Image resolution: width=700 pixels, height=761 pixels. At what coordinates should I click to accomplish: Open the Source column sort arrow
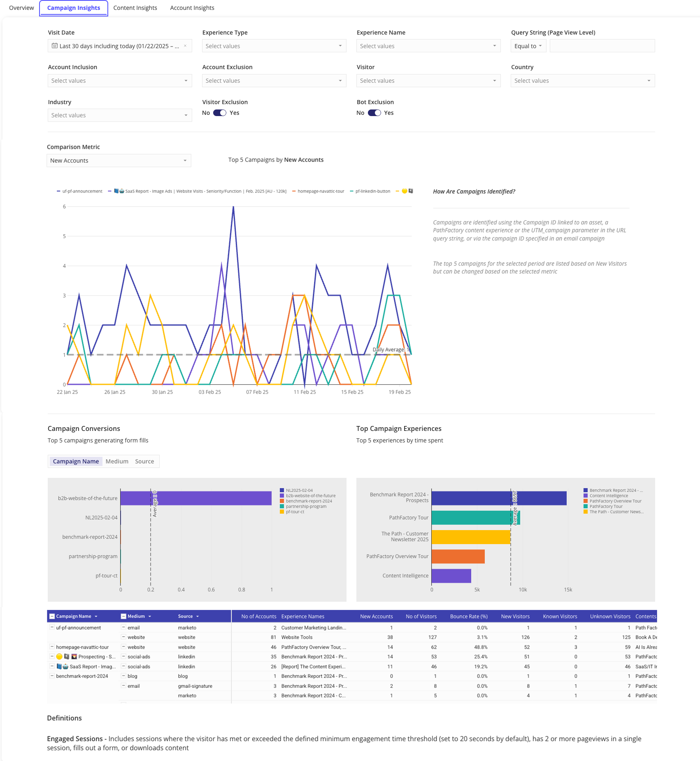198,616
